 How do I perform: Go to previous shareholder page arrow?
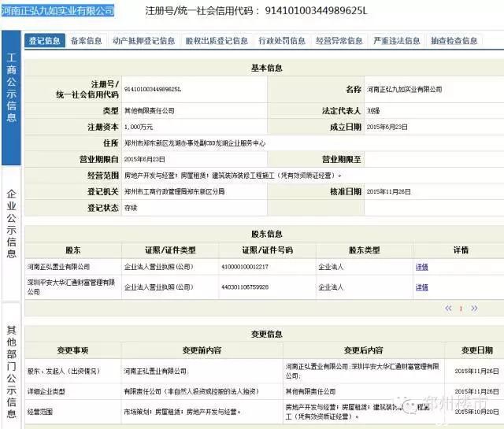coord(448,309)
